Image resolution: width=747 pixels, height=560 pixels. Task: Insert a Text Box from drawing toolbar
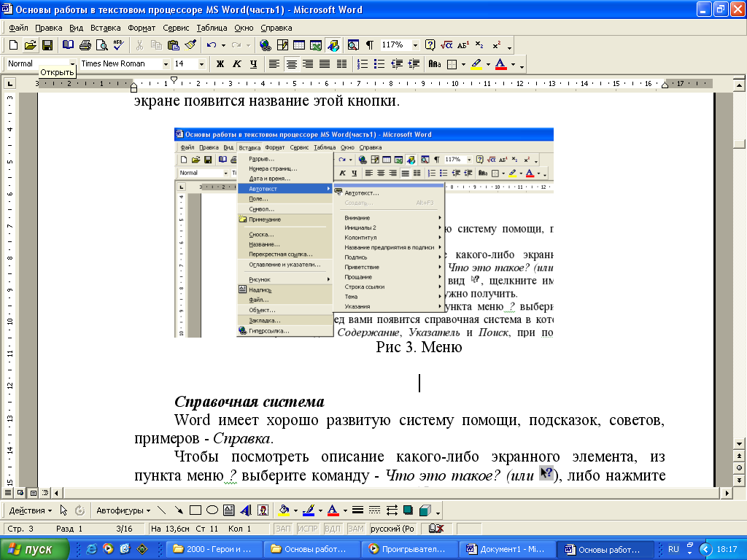coord(228,510)
